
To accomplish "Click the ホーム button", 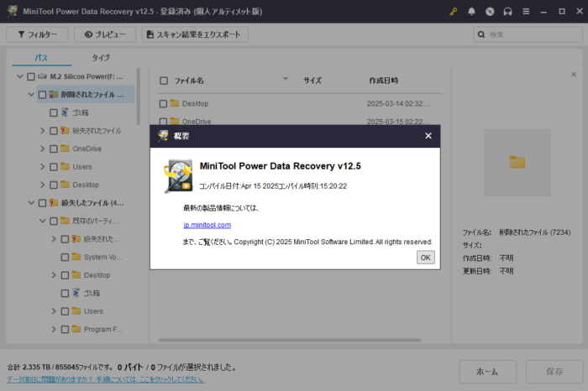I will 487,372.
